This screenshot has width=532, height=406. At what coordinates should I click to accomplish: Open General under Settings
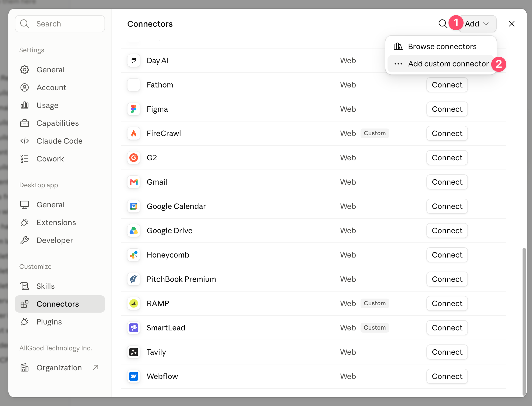pyautogui.click(x=60, y=70)
